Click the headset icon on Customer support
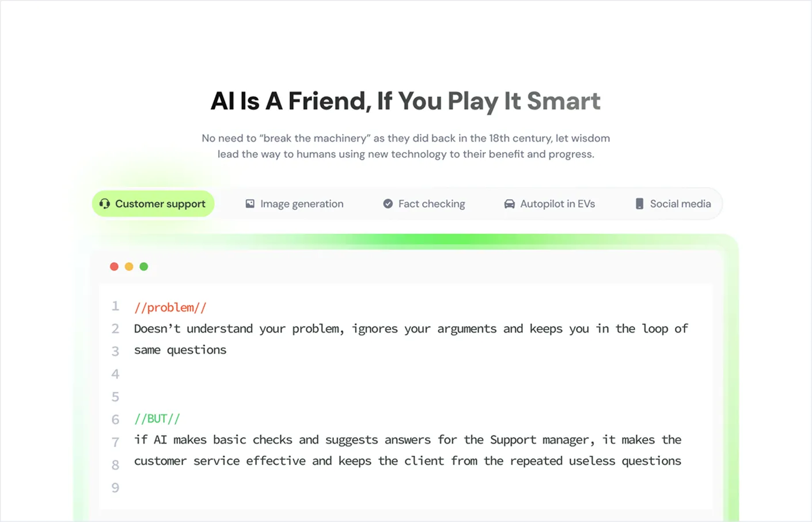This screenshot has width=812, height=522. point(104,204)
